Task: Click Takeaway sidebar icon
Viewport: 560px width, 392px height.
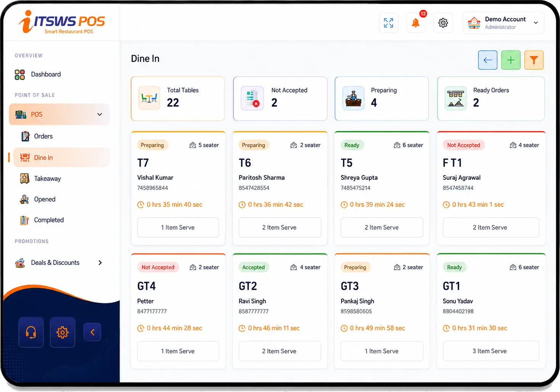Action: tap(25, 178)
